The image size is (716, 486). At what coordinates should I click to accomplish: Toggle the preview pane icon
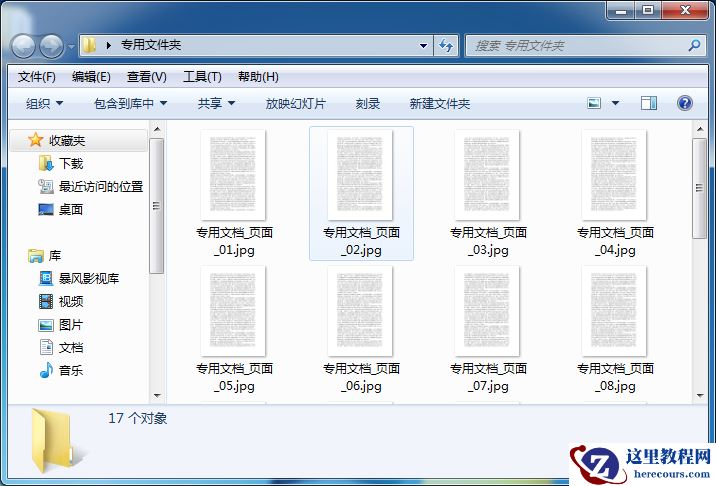tap(649, 103)
